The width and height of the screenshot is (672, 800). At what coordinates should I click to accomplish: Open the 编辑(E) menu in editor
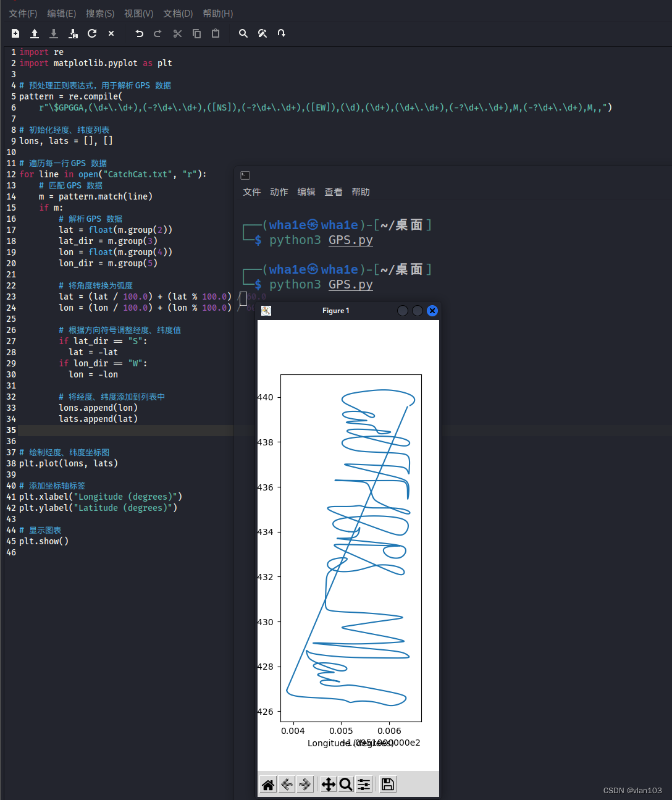pyautogui.click(x=62, y=14)
